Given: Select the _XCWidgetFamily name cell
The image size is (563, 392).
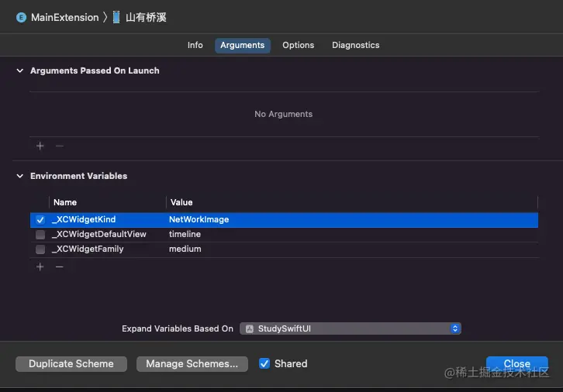Looking at the screenshot, I should [x=88, y=249].
